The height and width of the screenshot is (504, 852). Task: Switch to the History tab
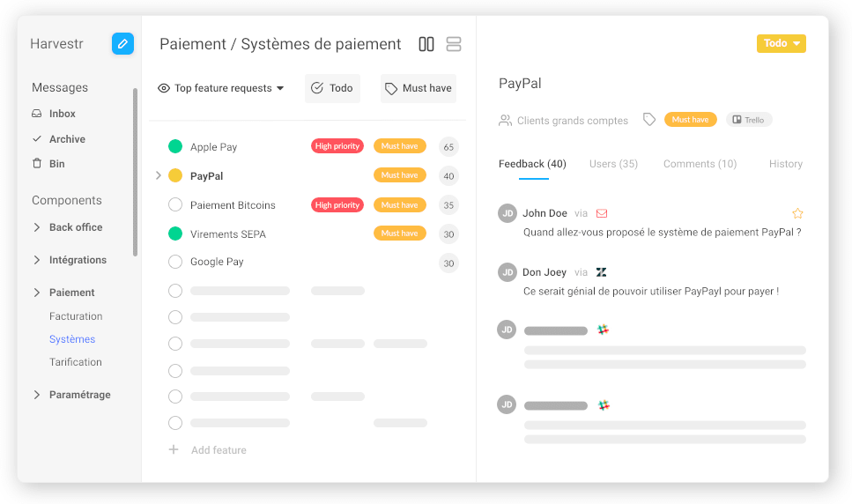[786, 164]
